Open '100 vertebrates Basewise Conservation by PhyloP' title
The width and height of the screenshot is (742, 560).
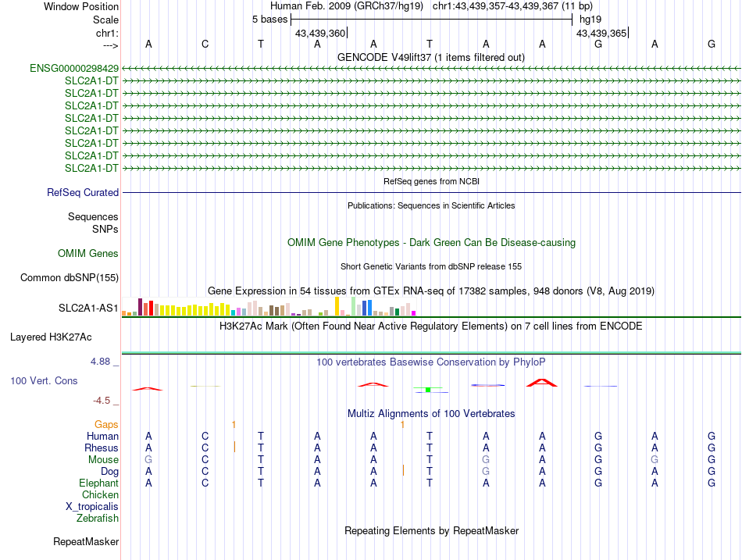click(431, 362)
